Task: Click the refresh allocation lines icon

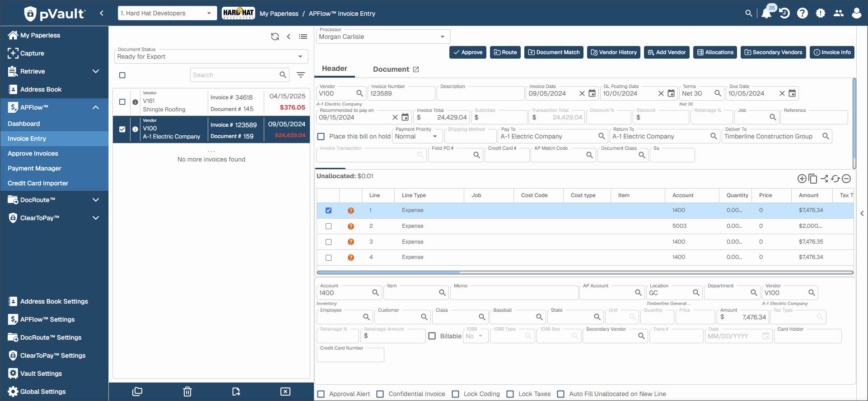Action: (x=835, y=179)
